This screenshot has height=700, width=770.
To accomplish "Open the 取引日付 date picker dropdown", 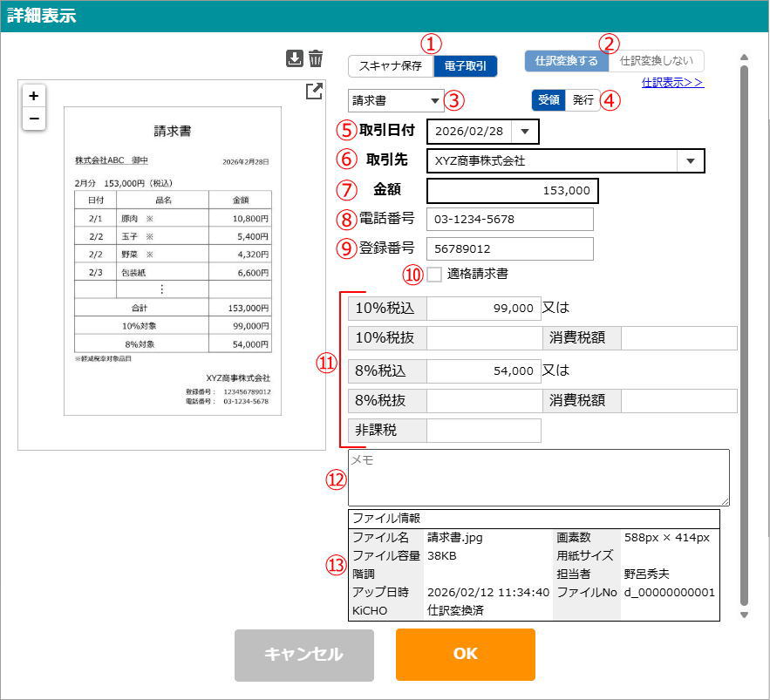I will pyautogui.click(x=525, y=132).
